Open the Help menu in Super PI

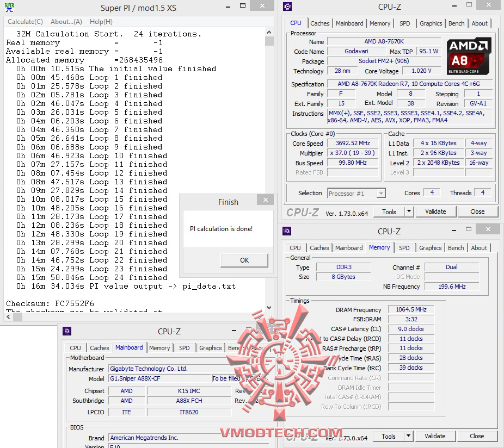click(101, 22)
